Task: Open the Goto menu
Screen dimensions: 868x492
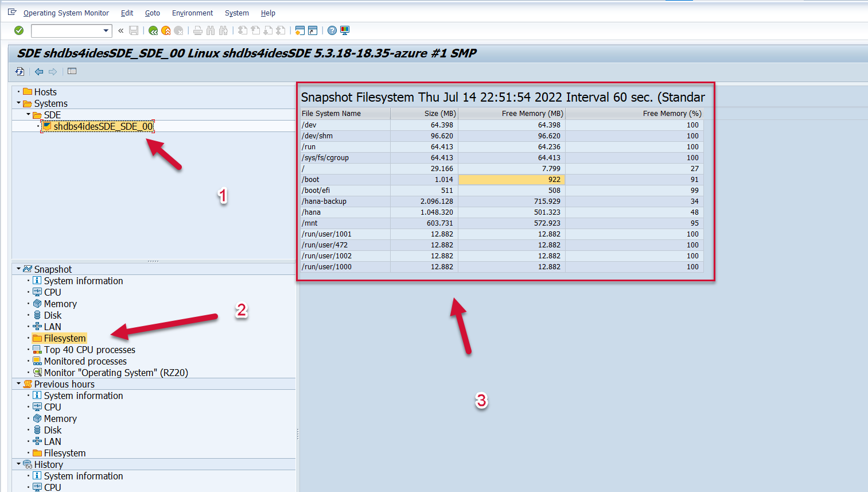Action: [152, 13]
